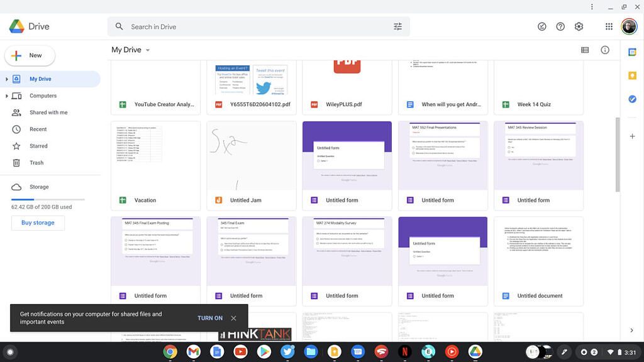Viewport: 644px width, 362px height.
Task: Enable notifications via TURN ON
Action: (210, 318)
